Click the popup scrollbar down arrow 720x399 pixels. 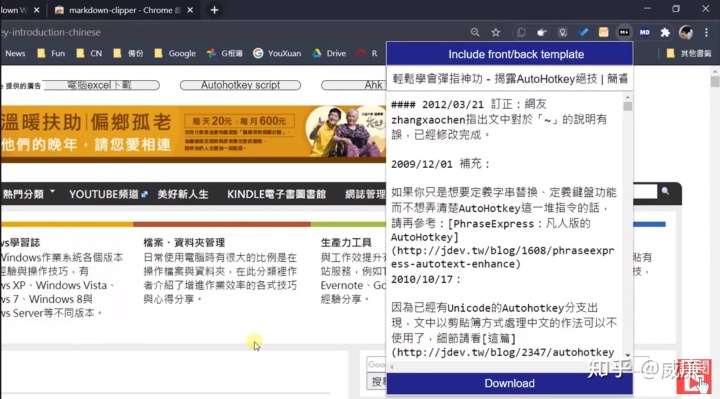click(627, 355)
